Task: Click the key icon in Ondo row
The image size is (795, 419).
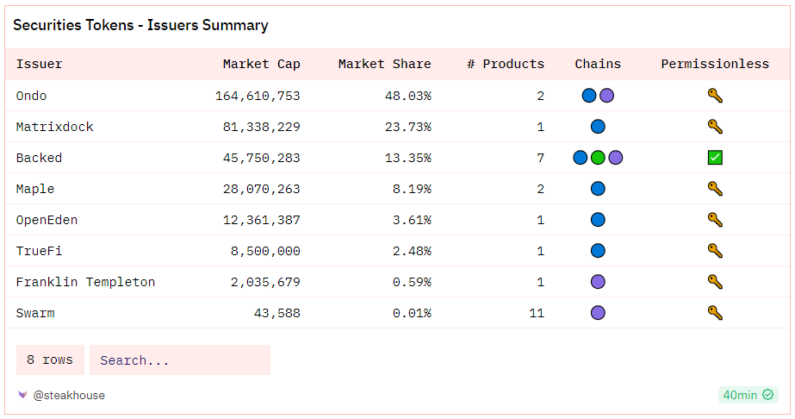Action: tap(715, 96)
